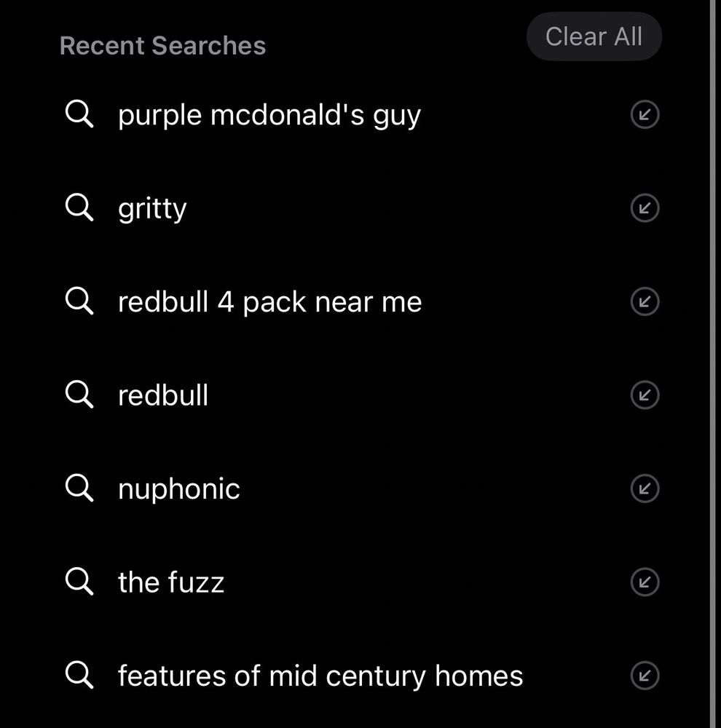The width and height of the screenshot is (721, 728).
Task: Click the magnifier icon beside "redbull 4 pack near me"
Action: pos(79,301)
